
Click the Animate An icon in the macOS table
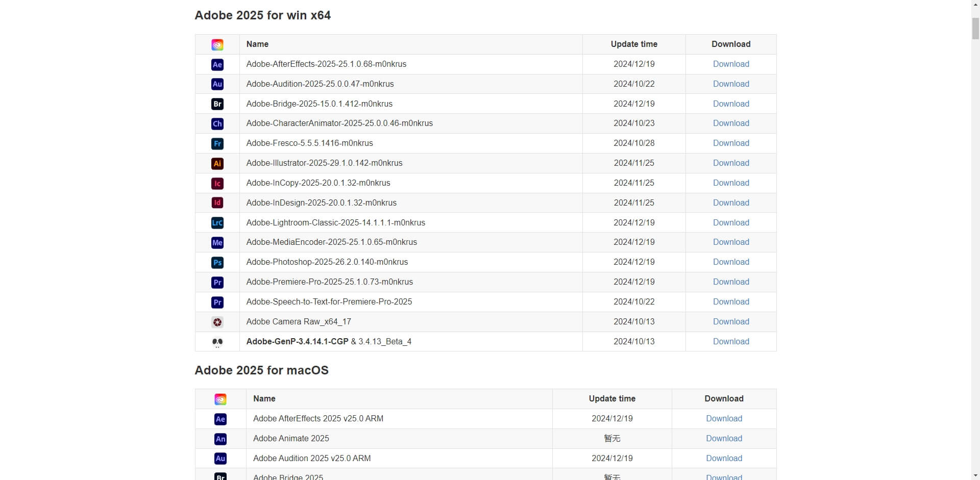(220, 439)
